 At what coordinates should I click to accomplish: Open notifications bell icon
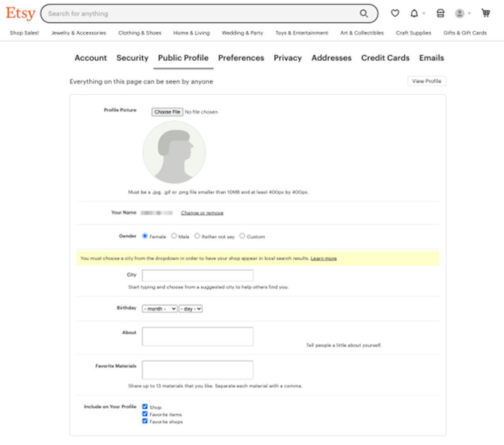coord(414,14)
